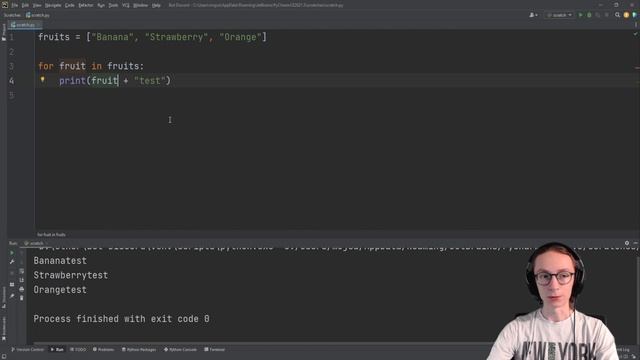Open the File menu
640x360 pixels.
coord(15,5)
